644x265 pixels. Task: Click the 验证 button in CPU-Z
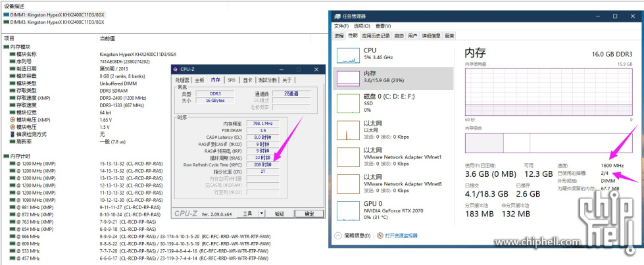click(x=280, y=214)
